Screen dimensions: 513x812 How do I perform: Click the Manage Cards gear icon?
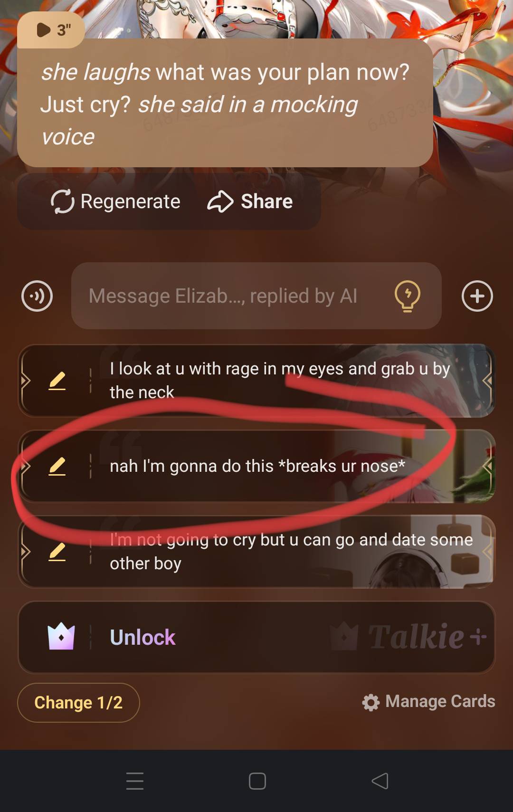click(x=370, y=702)
